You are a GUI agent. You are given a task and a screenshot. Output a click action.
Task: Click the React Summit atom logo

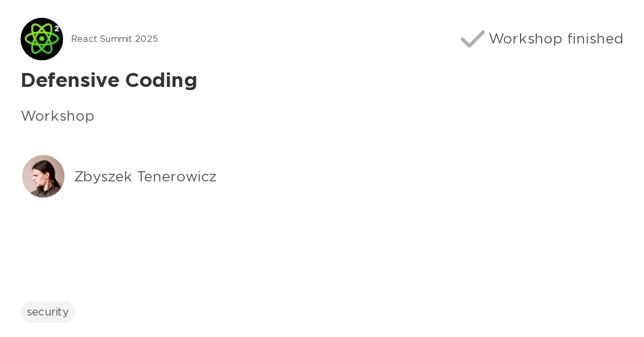click(x=42, y=39)
